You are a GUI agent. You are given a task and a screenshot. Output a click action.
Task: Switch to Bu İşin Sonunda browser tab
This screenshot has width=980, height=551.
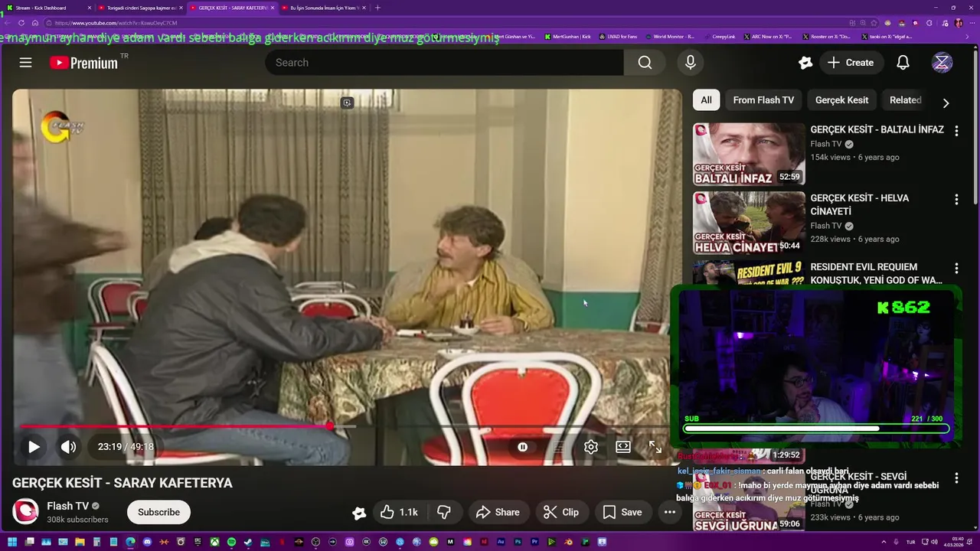(323, 8)
